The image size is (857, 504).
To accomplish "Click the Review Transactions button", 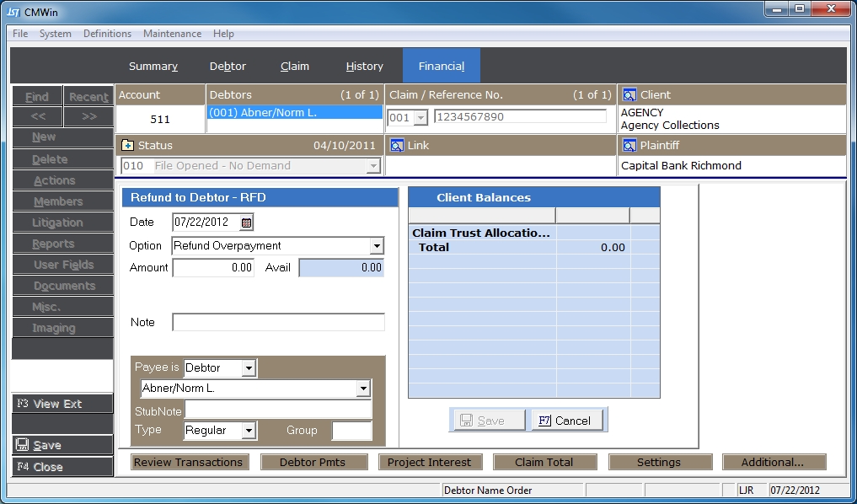I will tap(188, 462).
